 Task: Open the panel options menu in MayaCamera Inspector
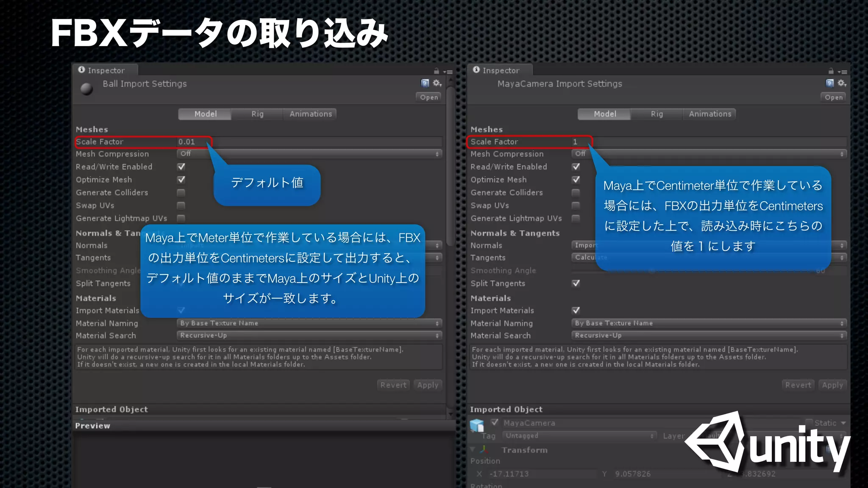coord(843,72)
